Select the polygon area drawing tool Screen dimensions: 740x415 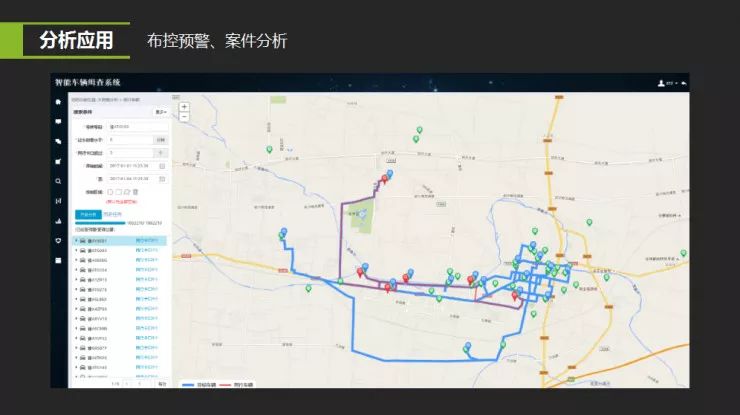tap(127, 192)
